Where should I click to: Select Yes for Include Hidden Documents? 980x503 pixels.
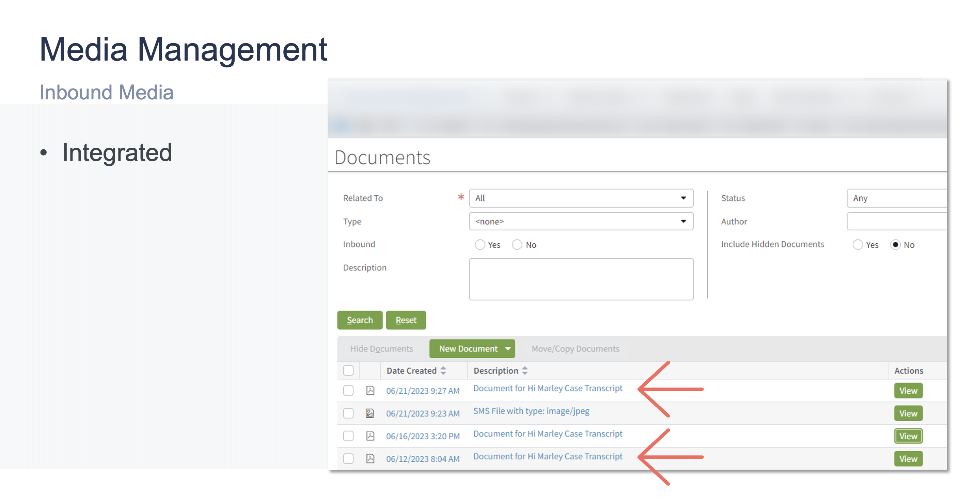click(857, 244)
